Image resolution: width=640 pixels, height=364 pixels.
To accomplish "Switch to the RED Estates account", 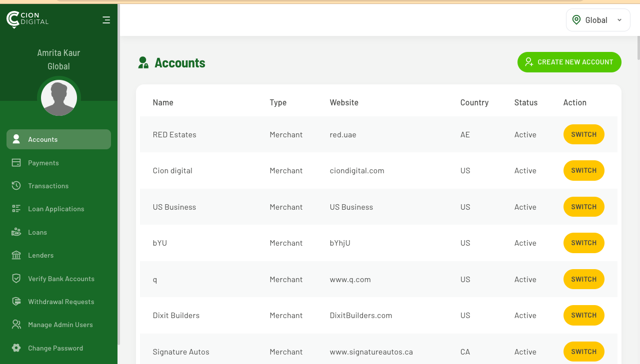I will tap(583, 134).
